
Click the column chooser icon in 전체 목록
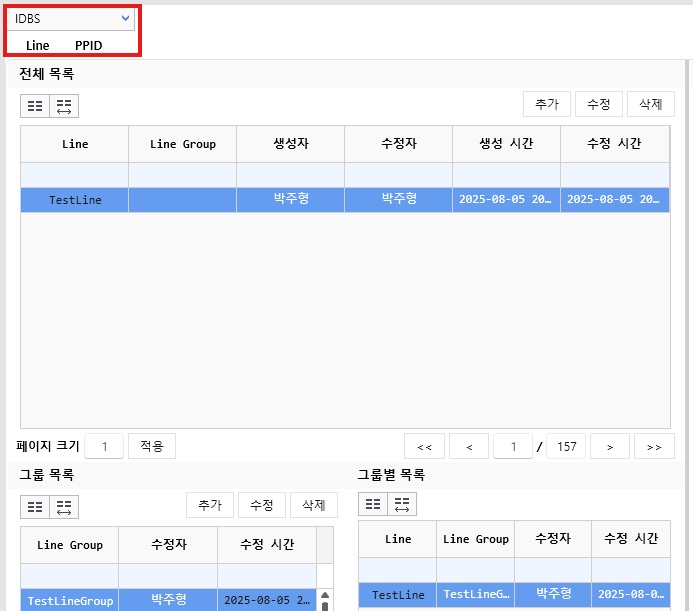tap(35, 106)
